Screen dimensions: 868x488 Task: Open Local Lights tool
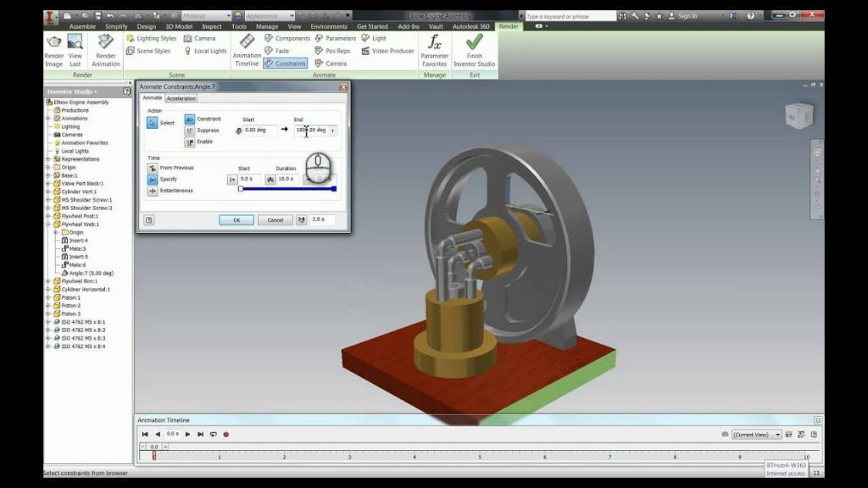[x=205, y=51]
